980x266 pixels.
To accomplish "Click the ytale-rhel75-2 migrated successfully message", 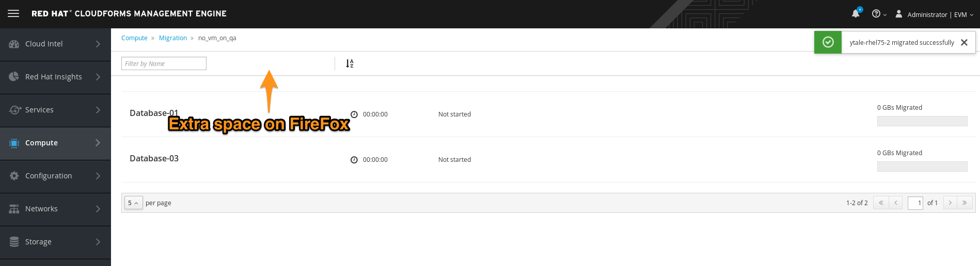I will click(902, 43).
